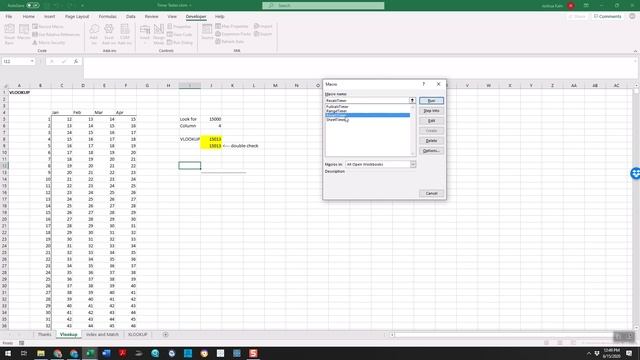This screenshot has width=640, height=360.
Task: Switch to the Home tab
Action: point(29,17)
